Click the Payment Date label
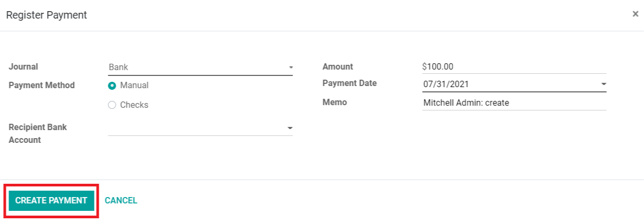Image resolution: width=644 pixels, height=222 pixels. [349, 83]
